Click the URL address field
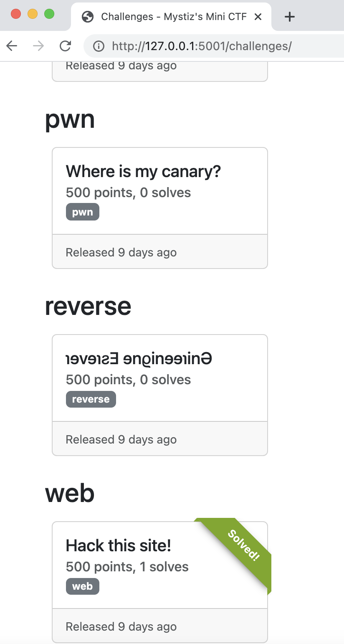 pos(214,46)
